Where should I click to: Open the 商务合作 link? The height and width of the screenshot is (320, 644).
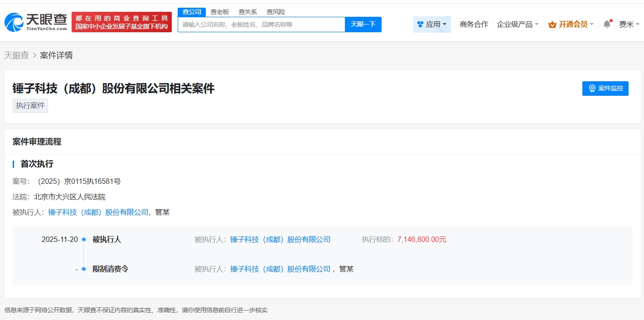[x=474, y=25]
